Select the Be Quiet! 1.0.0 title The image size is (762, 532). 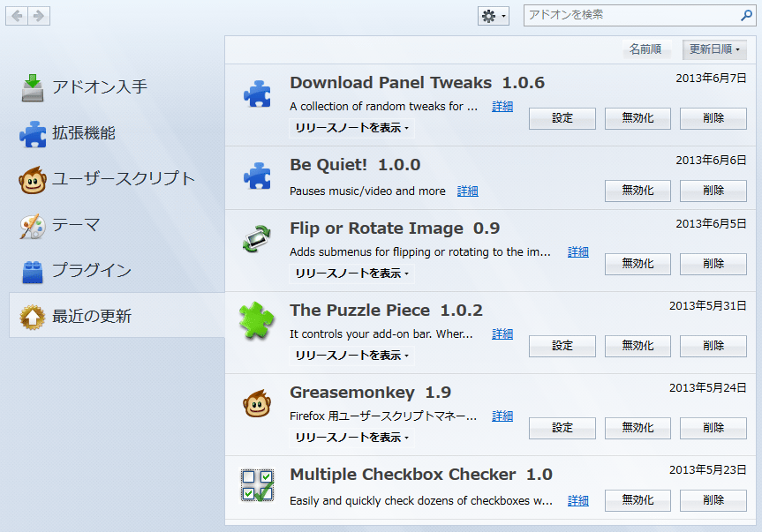[355, 165]
